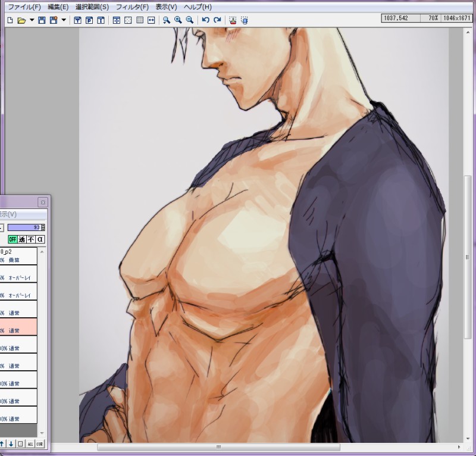Viewport: 476px width, 456px height.
Task: Move layer up with the up arrow button
Action: click(2, 444)
